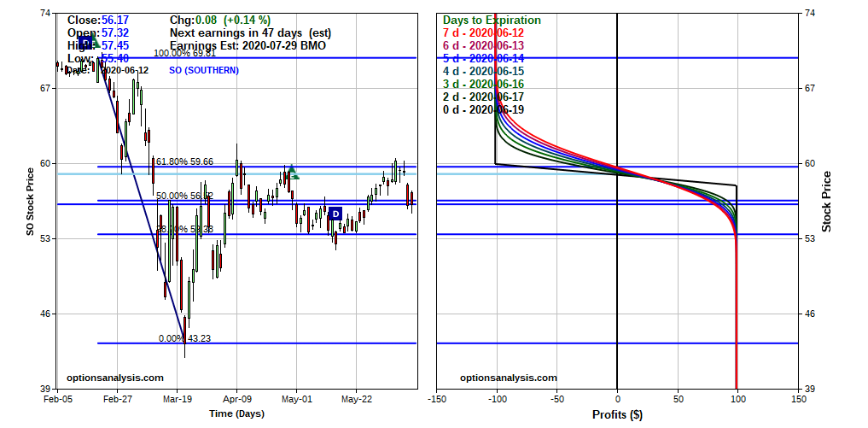Screen dimensions: 868x428
Task: Select legend entry '7 d - 2020-06-12'
Action: click(x=483, y=33)
